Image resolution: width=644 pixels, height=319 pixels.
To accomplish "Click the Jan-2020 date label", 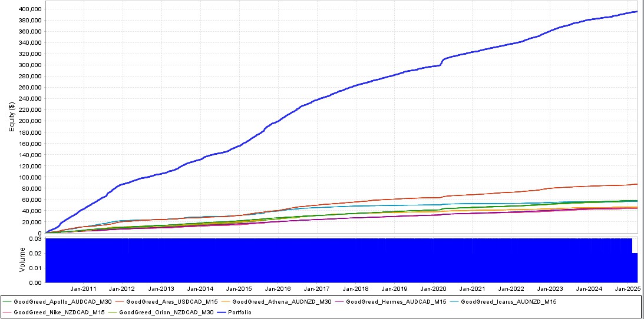I will (x=433, y=288).
